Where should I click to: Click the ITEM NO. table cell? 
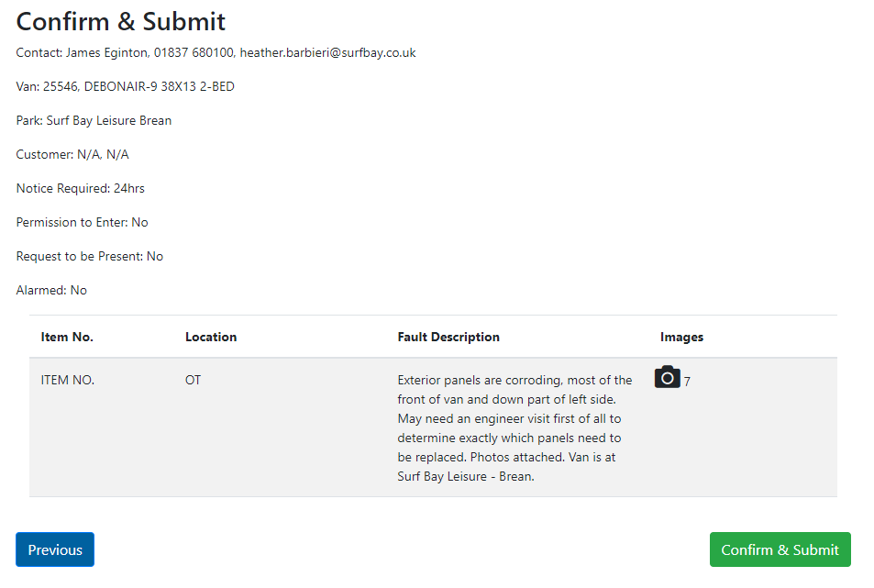click(x=68, y=380)
